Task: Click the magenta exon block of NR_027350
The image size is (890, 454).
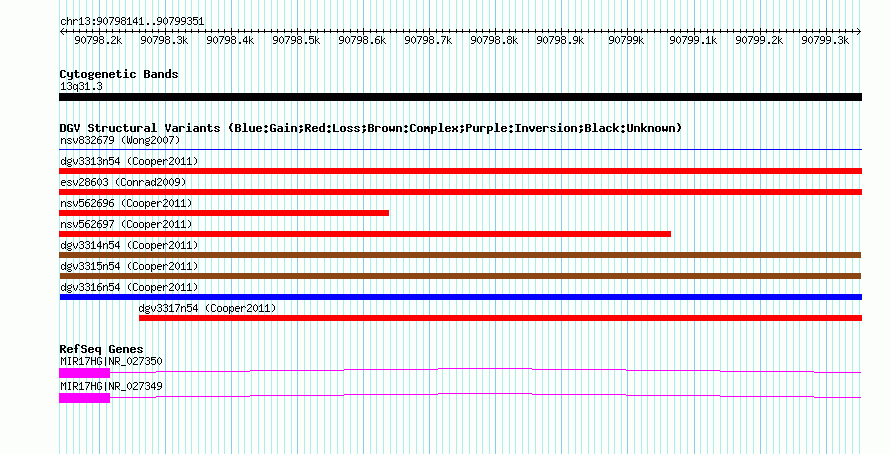Action: (85, 373)
